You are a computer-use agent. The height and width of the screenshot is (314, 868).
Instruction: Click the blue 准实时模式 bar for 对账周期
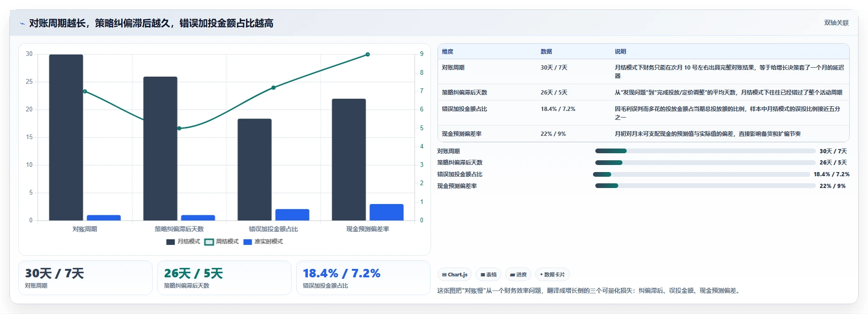104,218
